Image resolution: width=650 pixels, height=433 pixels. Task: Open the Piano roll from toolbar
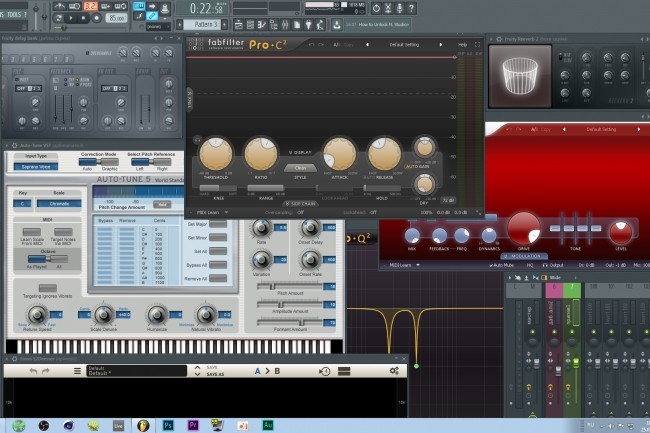262,25
